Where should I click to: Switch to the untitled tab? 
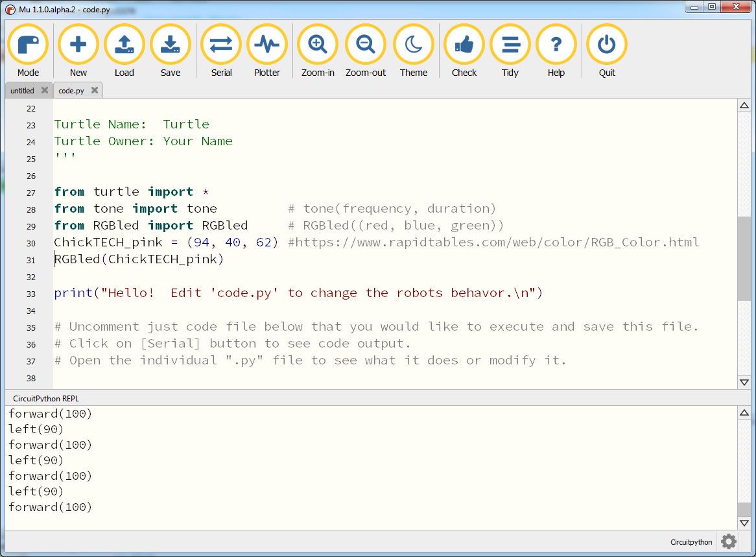pyautogui.click(x=22, y=91)
